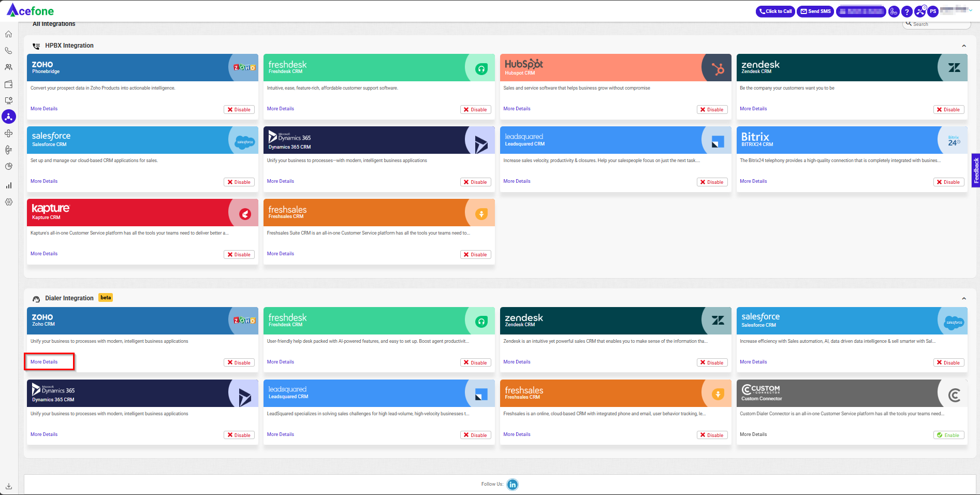Enable the Custom Connector integration

pos(949,435)
